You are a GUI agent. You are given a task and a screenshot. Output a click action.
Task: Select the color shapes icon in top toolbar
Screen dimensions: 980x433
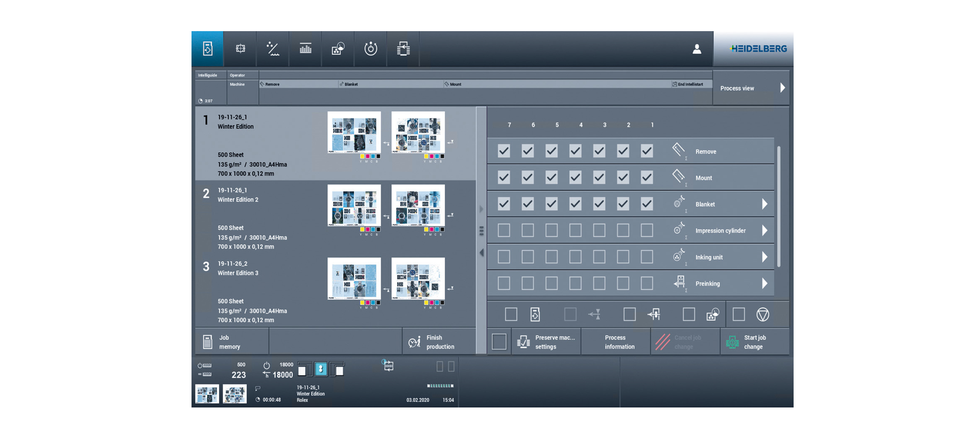click(x=338, y=49)
